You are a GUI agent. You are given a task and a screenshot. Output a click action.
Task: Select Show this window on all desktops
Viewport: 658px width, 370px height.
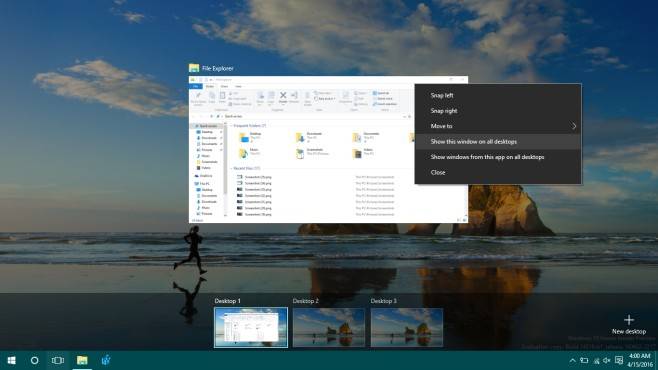click(498, 141)
